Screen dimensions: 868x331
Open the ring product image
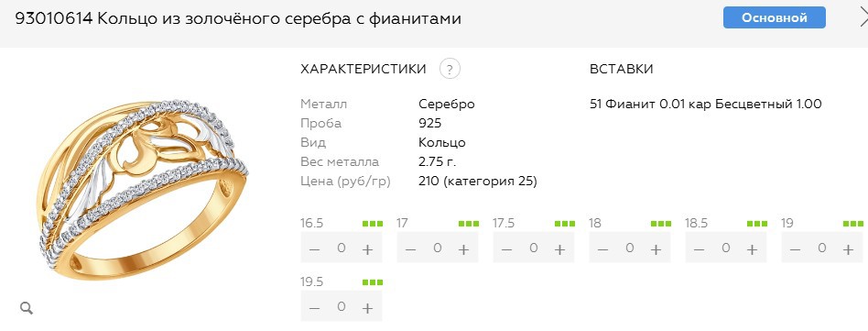coord(142,190)
